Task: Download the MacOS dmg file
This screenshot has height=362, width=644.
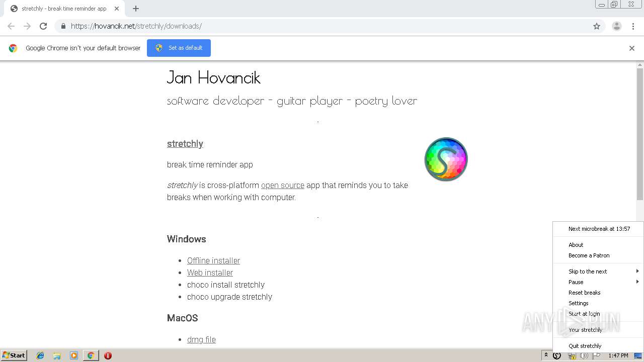Action: coord(201,340)
